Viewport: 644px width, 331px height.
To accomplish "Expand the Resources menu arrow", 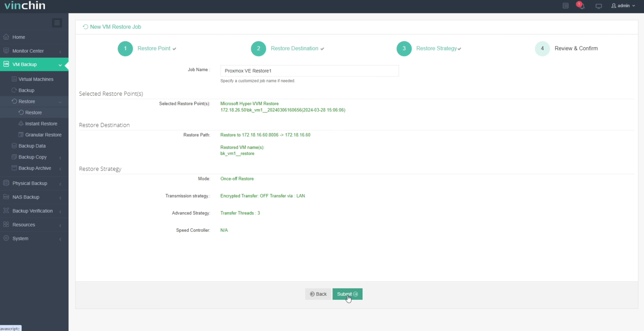I will [x=60, y=225].
